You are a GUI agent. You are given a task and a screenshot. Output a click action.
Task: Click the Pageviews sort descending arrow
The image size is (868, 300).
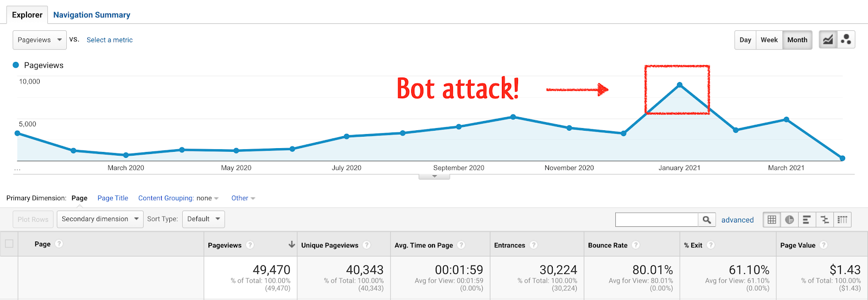click(292, 245)
